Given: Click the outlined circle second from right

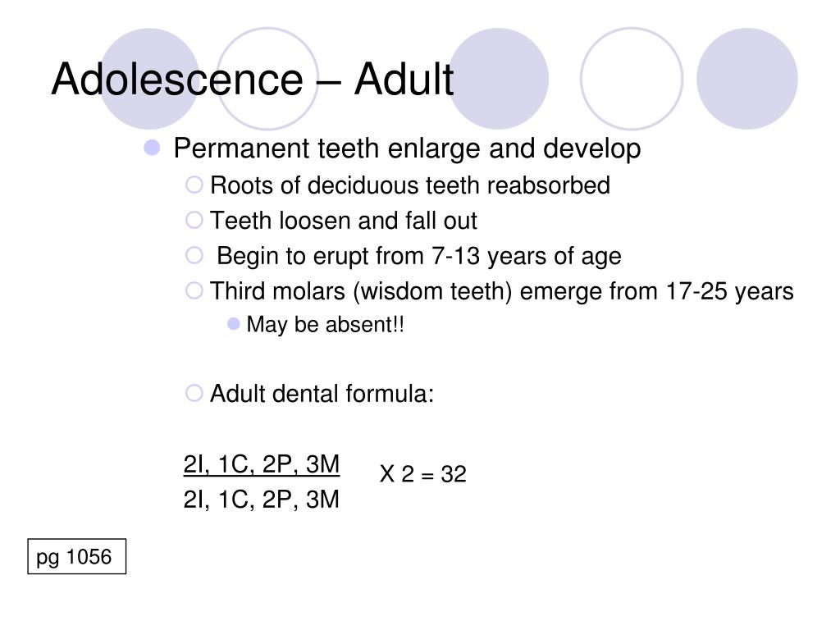Looking at the screenshot, I should (632, 79).
